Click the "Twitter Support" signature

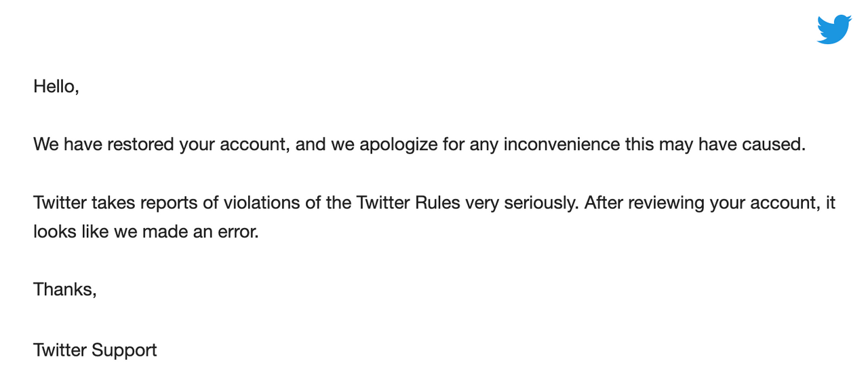tap(95, 350)
